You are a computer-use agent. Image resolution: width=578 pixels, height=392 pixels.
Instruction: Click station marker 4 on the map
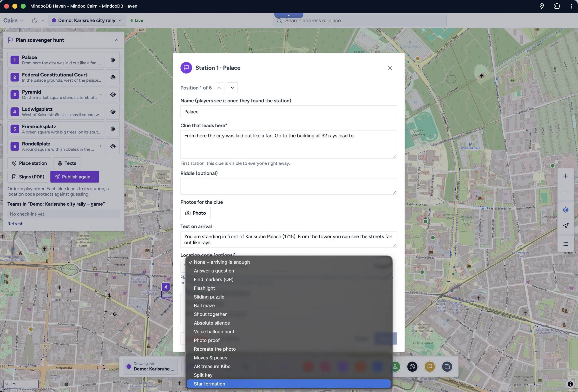[x=166, y=287]
